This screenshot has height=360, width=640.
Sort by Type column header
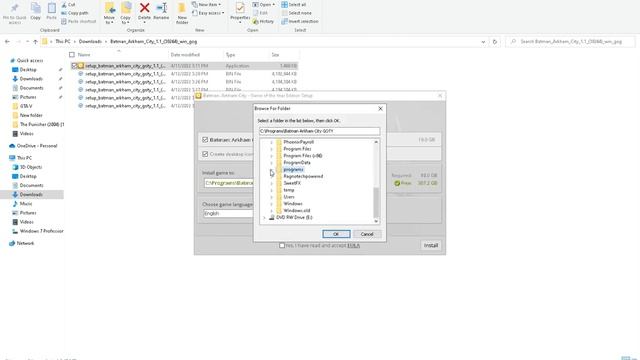(x=230, y=55)
